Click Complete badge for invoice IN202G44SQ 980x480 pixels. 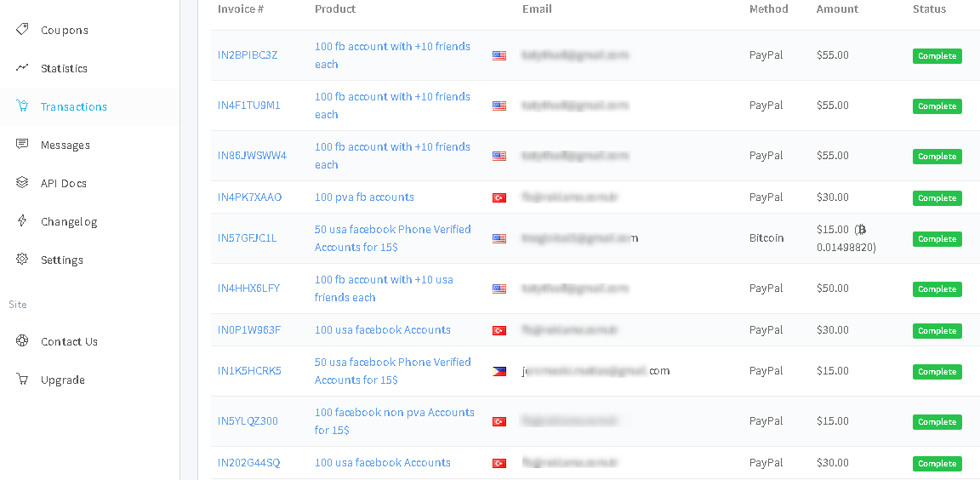tap(937, 464)
